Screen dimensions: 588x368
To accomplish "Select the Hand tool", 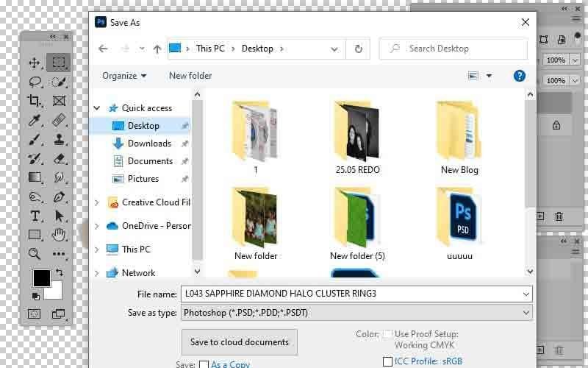I will (59, 235).
